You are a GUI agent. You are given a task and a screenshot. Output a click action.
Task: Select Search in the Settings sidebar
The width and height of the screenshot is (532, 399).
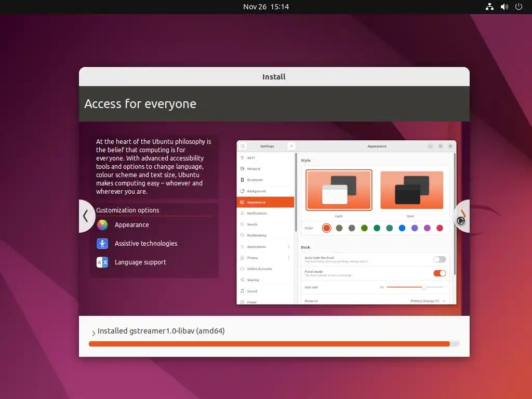(x=265, y=224)
